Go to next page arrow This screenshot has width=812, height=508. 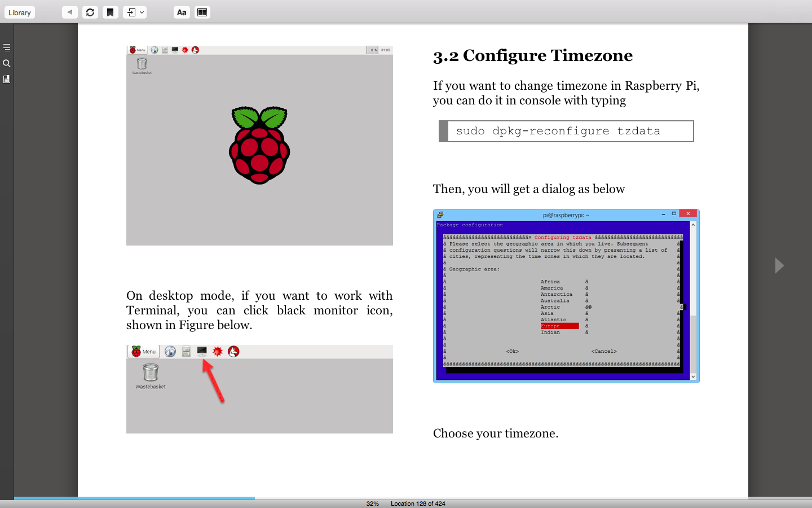[779, 265]
